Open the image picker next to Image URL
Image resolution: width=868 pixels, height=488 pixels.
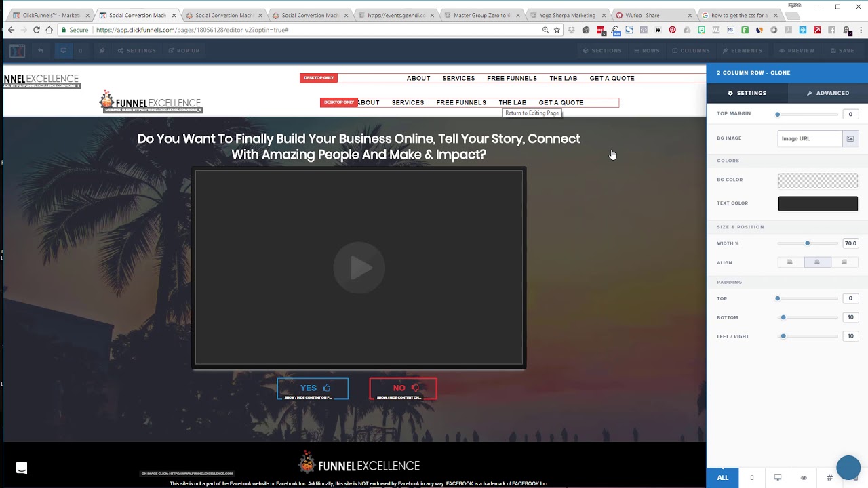pos(850,138)
